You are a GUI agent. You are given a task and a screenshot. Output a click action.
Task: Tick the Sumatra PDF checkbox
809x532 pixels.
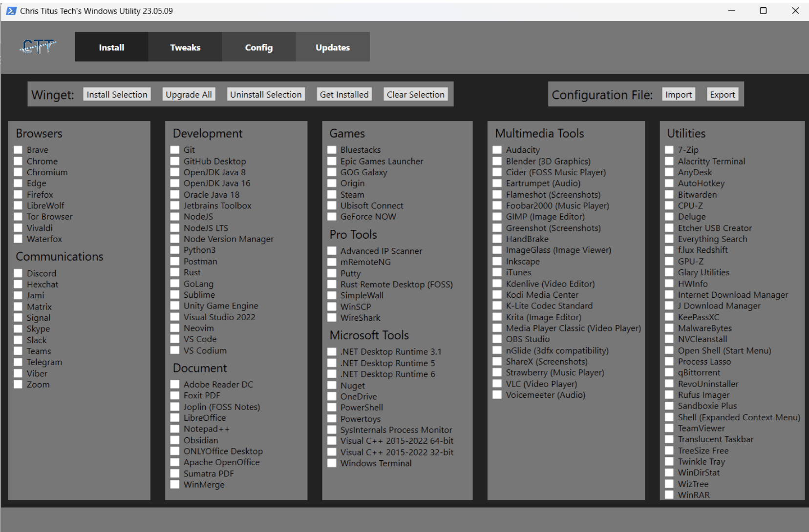[175, 473]
